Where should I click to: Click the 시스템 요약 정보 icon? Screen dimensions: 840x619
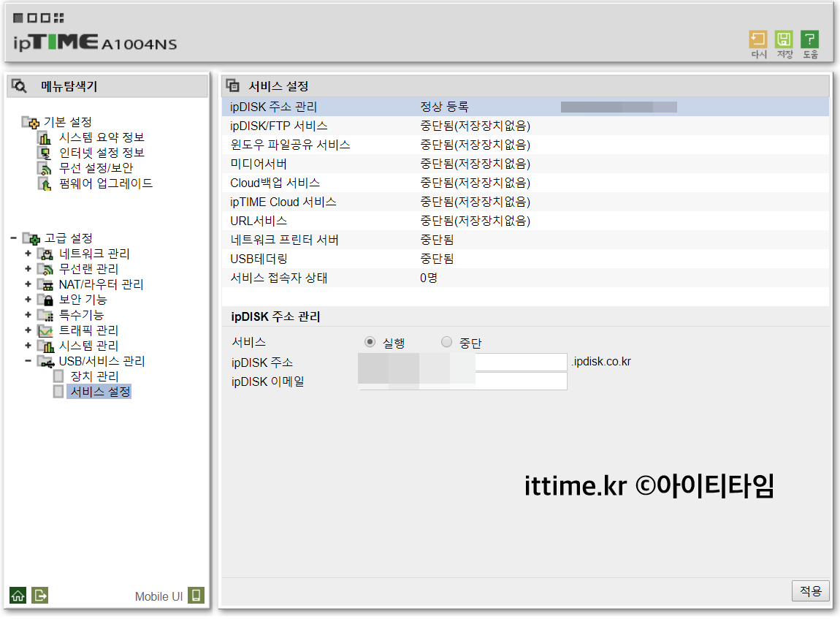45,138
